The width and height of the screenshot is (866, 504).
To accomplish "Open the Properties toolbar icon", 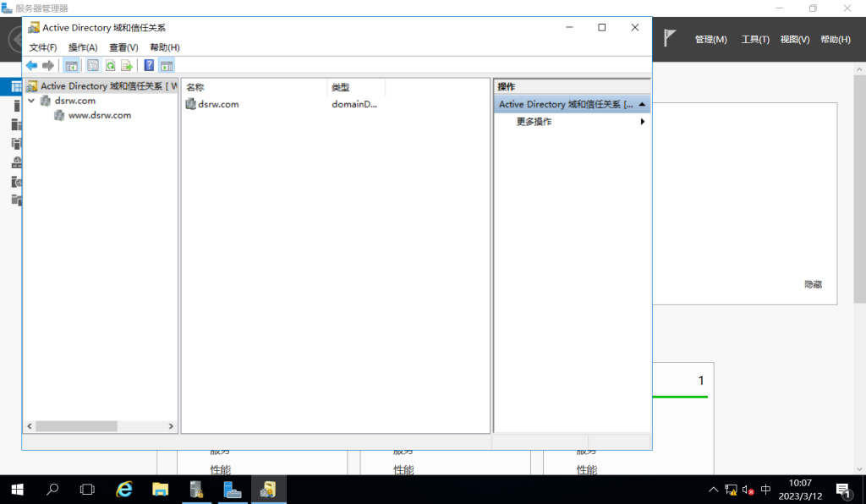I will [93, 66].
